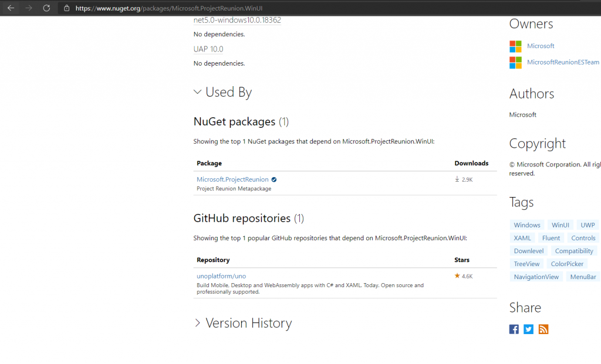Share the package on Twitter
Screen dimensions: 601x364
tap(528, 329)
